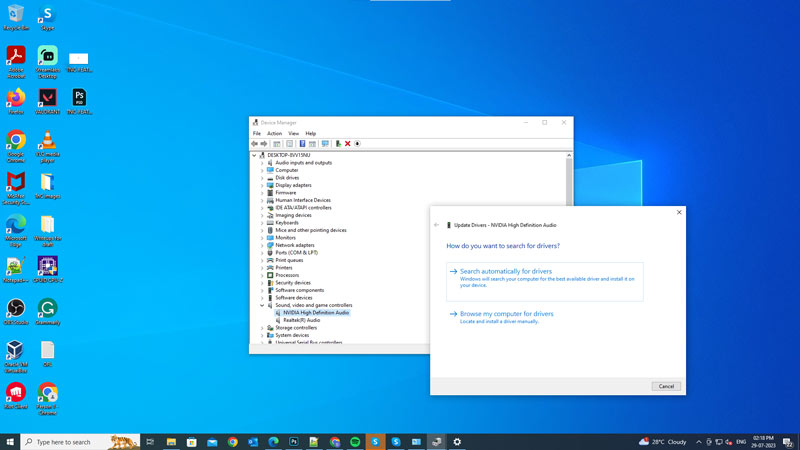
Task: Click the red X Uninstall device icon
Action: pyautogui.click(x=347, y=144)
